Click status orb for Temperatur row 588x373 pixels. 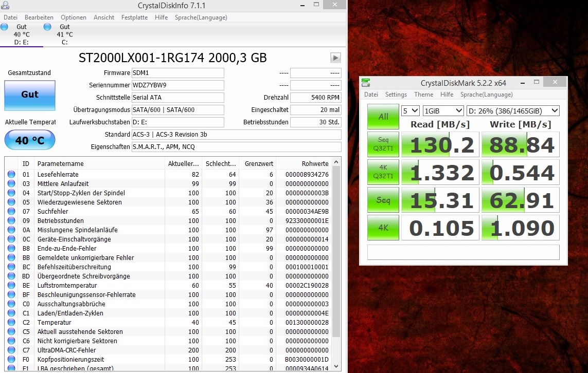click(11, 322)
